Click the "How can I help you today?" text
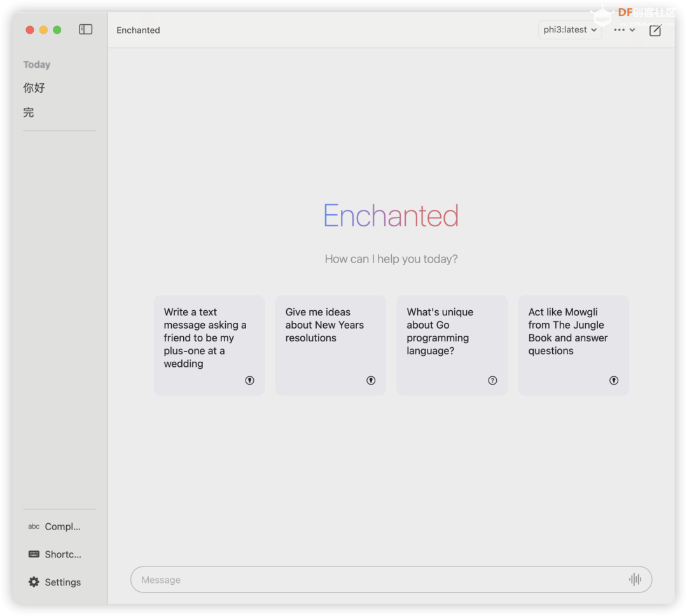This screenshot has width=687, height=616. (x=391, y=259)
